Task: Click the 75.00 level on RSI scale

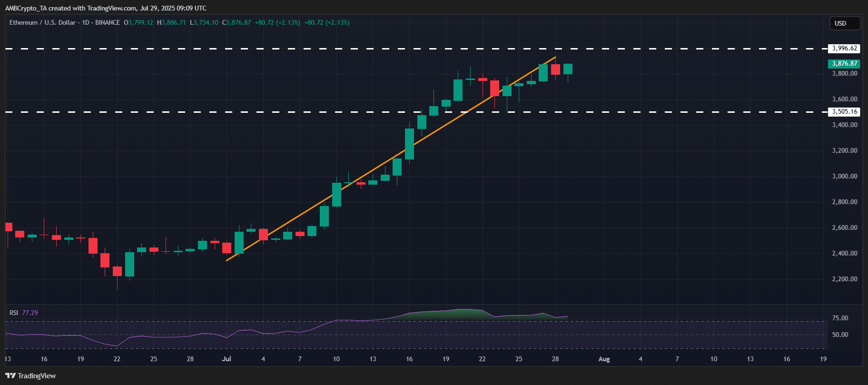Action: point(840,318)
